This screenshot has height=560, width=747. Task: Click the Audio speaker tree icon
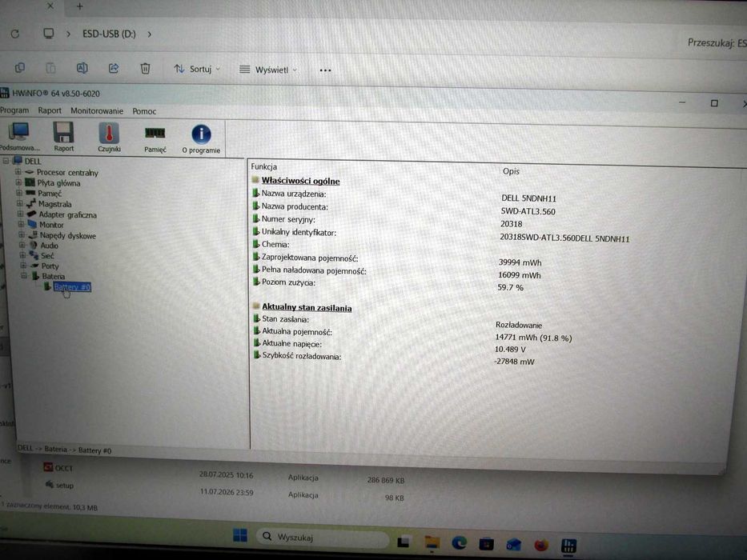[x=33, y=246]
